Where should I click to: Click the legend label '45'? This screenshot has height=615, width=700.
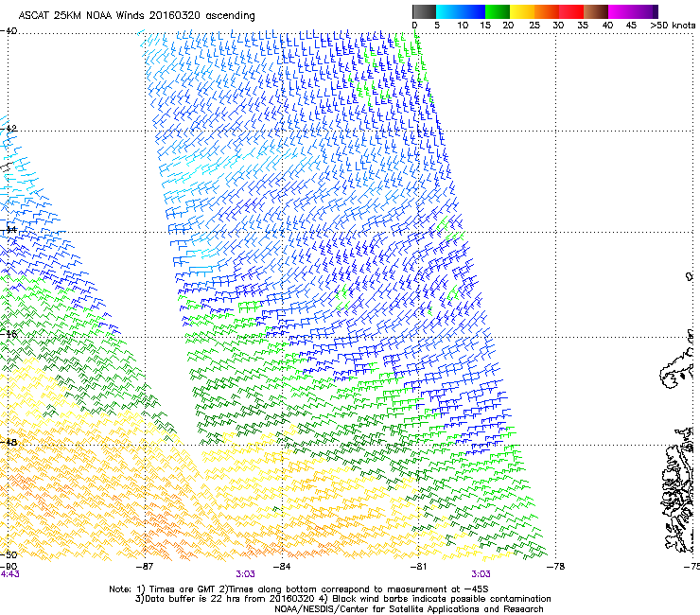[x=631, y=26]
